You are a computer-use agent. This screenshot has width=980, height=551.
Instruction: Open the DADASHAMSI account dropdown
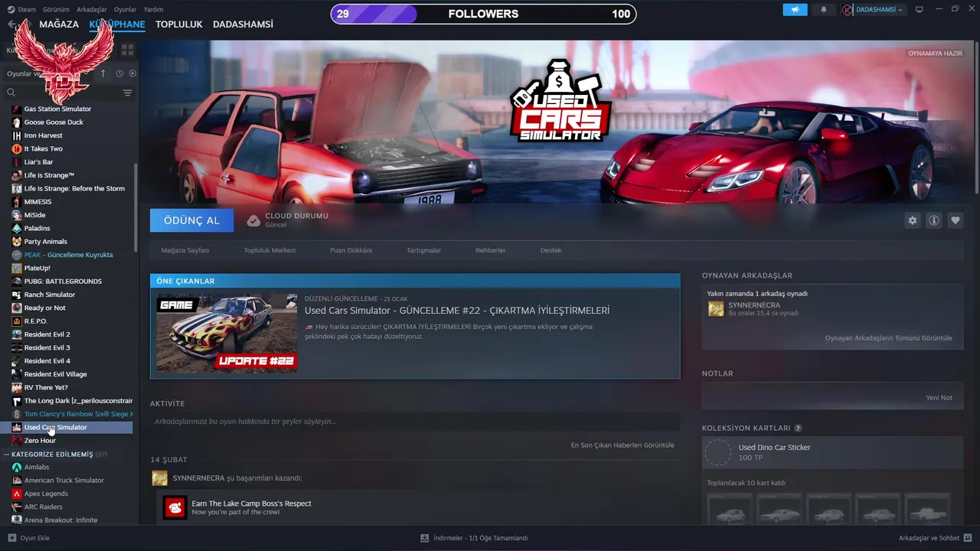880,9
